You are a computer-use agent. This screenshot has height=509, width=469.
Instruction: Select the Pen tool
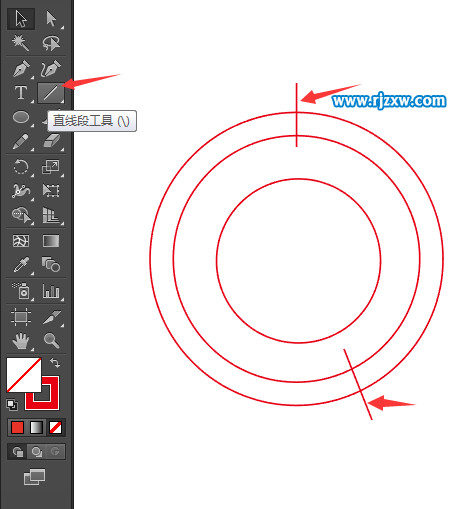pos(21,69)
